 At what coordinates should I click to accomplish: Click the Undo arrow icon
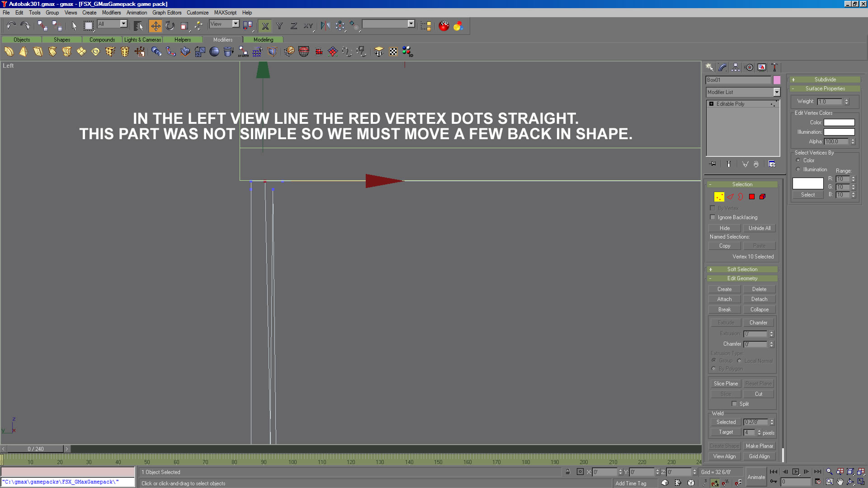click(x=11, y=26)
